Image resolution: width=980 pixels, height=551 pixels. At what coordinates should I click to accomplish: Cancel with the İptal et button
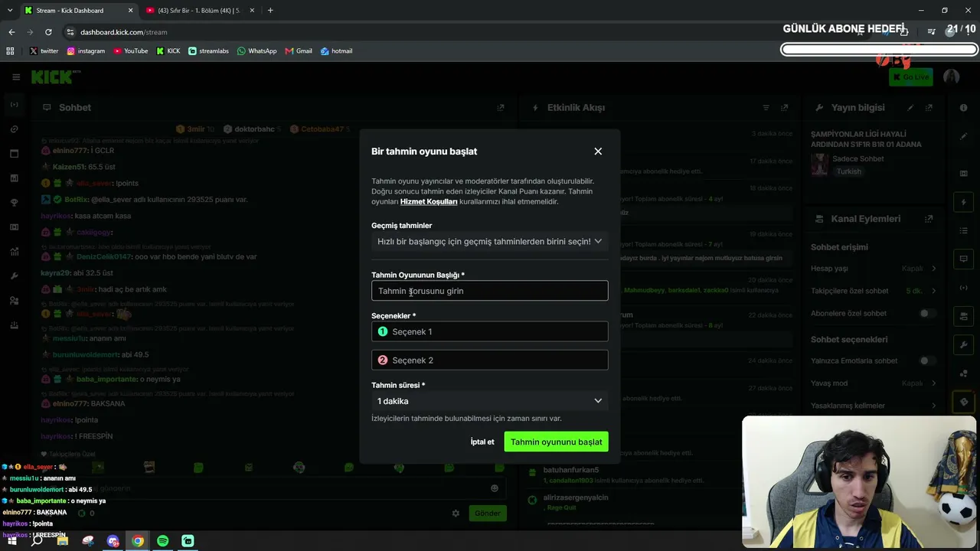pos(482,442)
